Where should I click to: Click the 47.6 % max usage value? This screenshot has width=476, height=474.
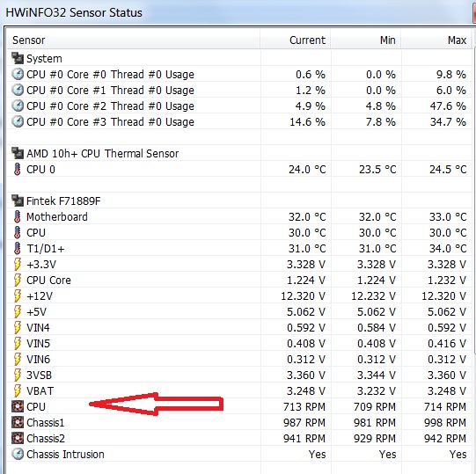[x=448, y=106]
